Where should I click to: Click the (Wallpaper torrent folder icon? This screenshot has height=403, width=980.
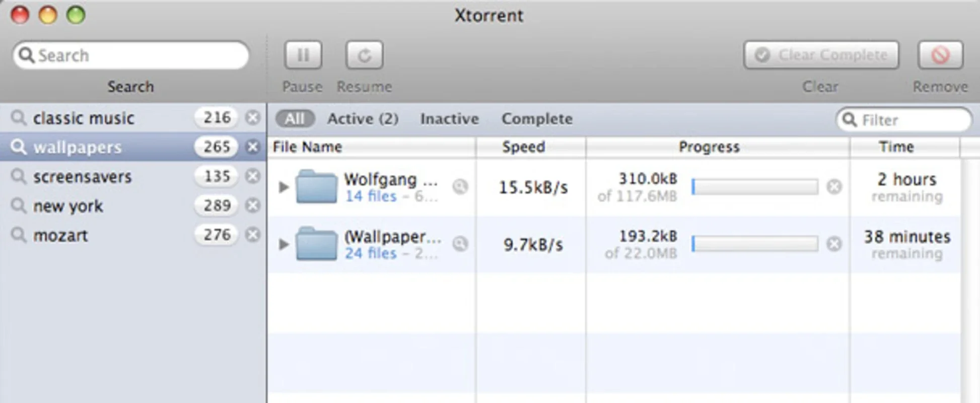pyautogui.click(x=316, y=244)
